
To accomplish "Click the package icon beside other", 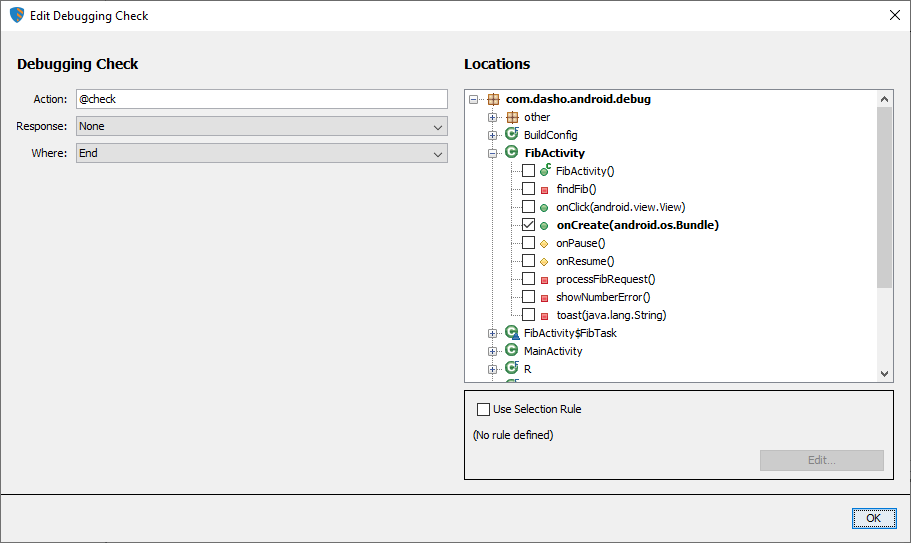I will 512,117.
